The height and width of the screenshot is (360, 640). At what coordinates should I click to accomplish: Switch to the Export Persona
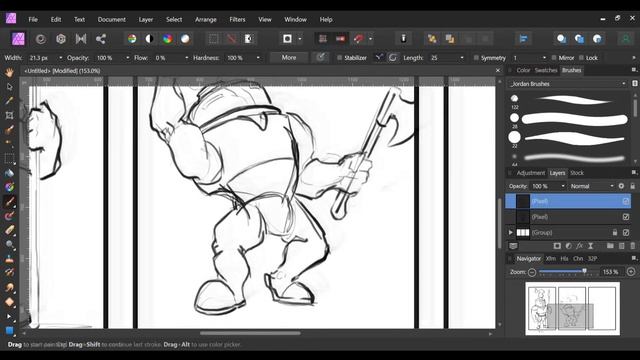pyautogui.click(x=101, y=39)
